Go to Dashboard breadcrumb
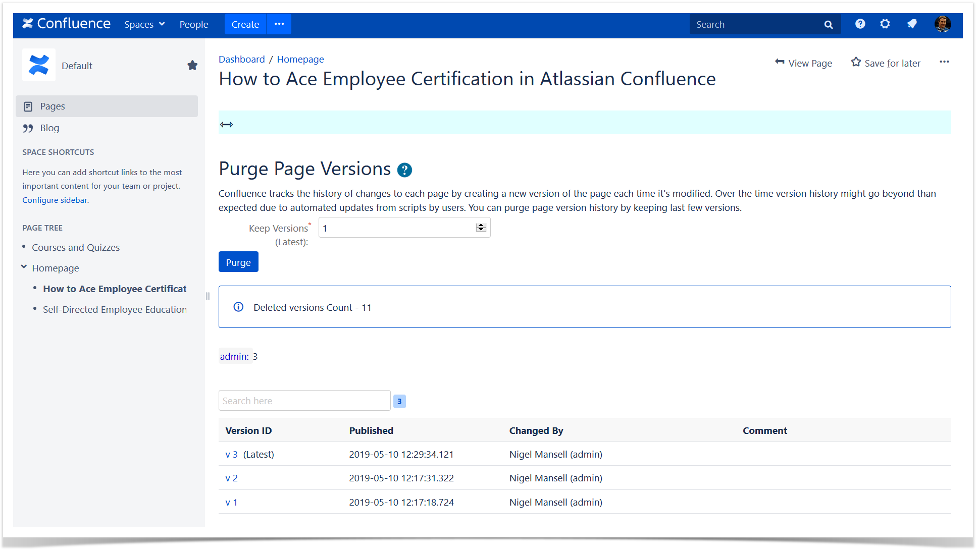The height and width of the screenshot is (552, 980). point(241,59)
